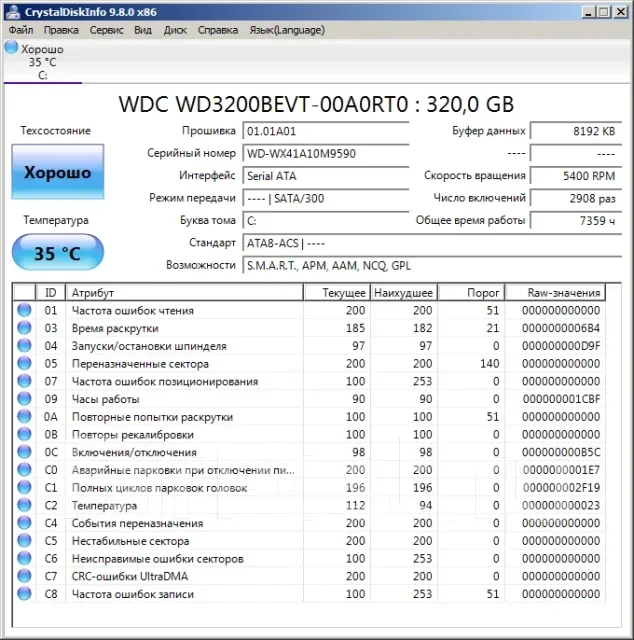Image resolution: width=634 pixels, height=640 pixels.
Task: Open the Сервис menu
Action: click(x=106, y=30)
